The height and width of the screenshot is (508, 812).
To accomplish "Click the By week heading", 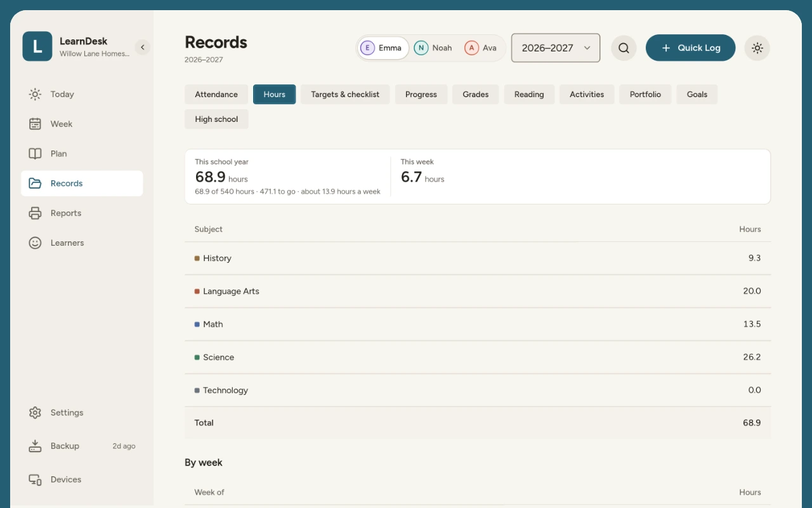I will click(204, 463).
